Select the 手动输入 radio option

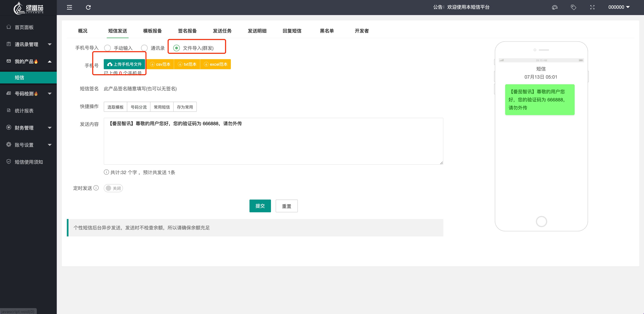pos(107,48)
